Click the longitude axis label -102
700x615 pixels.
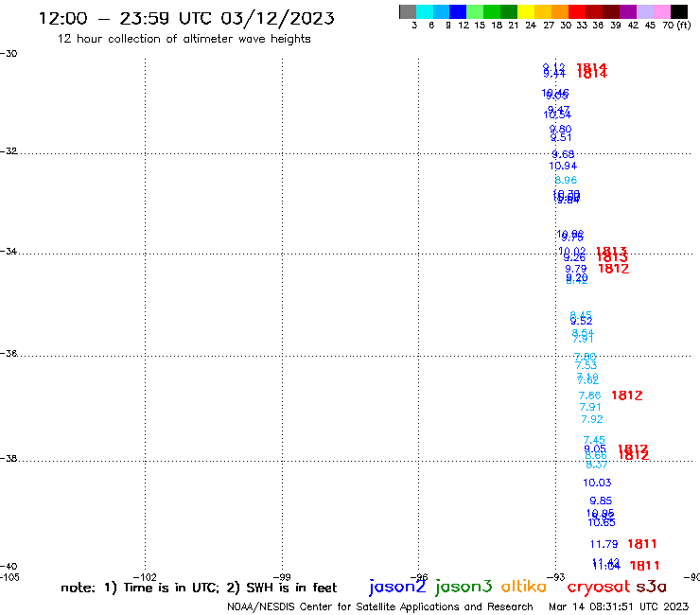(x=145, y=577)
